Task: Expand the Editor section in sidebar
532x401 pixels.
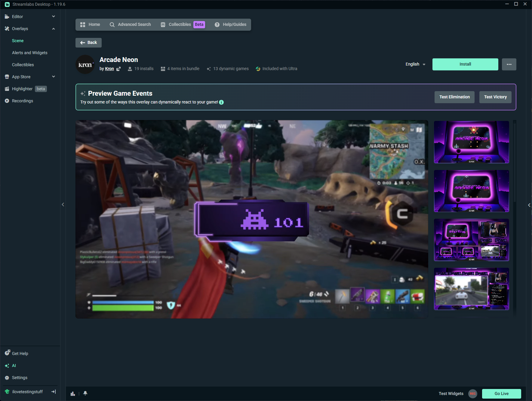Action: 53,17
